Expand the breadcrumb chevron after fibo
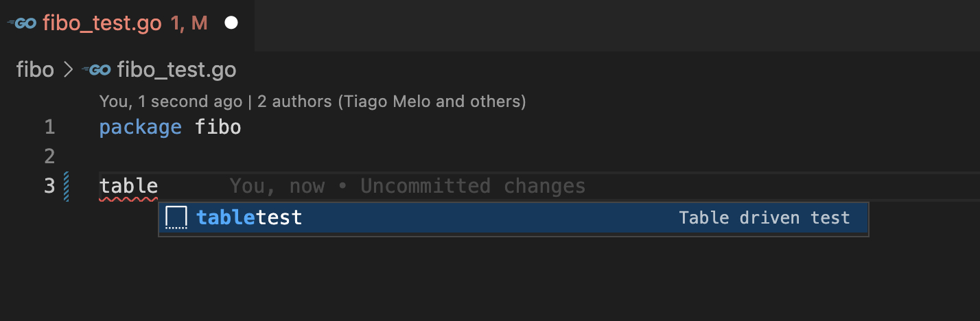The width and height of the screenshot is (980, 321). (68, 69)
